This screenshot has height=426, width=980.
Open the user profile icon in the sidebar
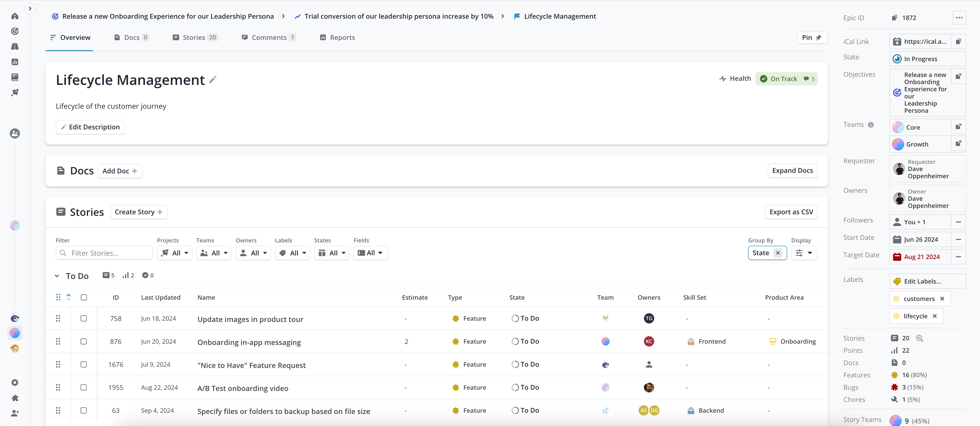(x=15, y=133)
